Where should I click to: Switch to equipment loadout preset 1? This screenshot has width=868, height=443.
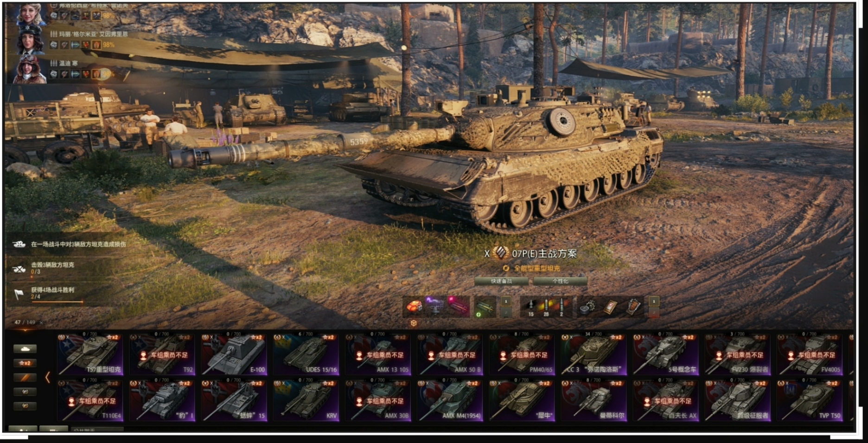(x=506, y=302)
